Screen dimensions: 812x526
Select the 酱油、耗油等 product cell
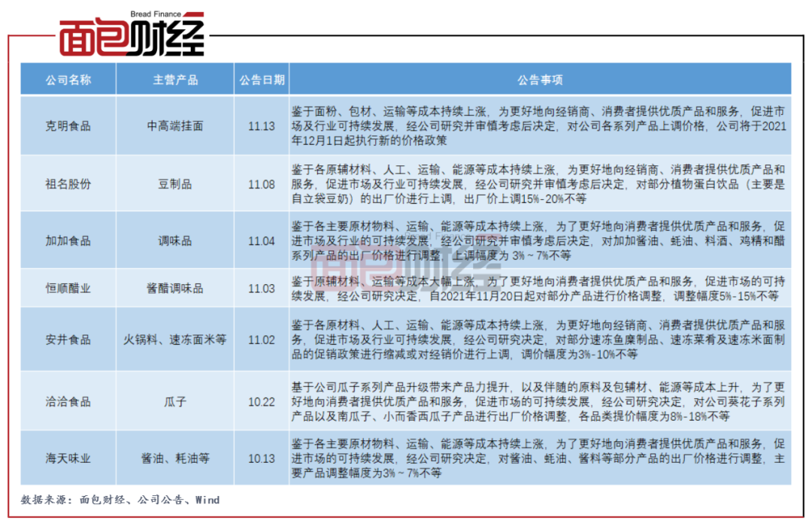click(x=175, y=458)
